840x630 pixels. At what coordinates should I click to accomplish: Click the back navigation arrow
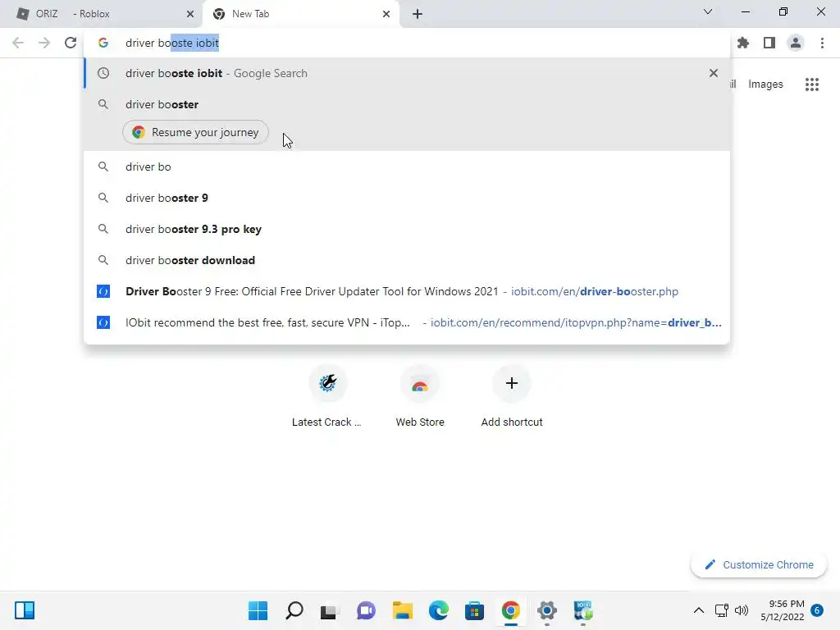click(x=18, y=43)
